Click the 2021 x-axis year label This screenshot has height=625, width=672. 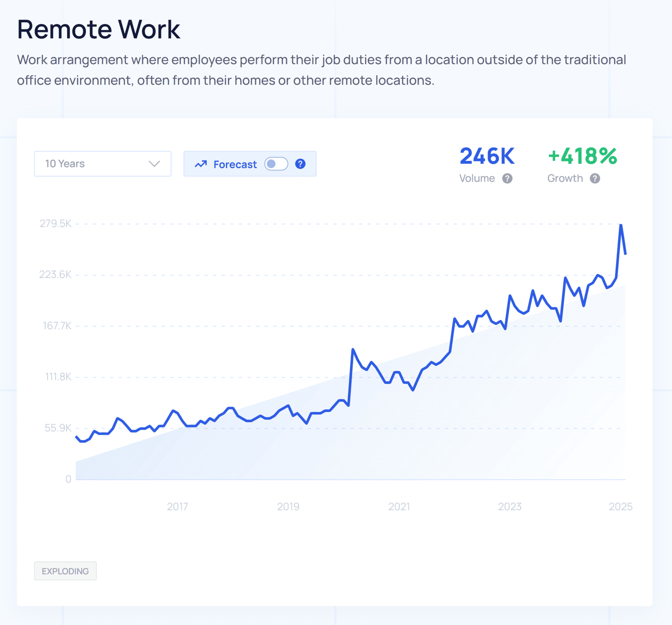(x=399, y=506)
